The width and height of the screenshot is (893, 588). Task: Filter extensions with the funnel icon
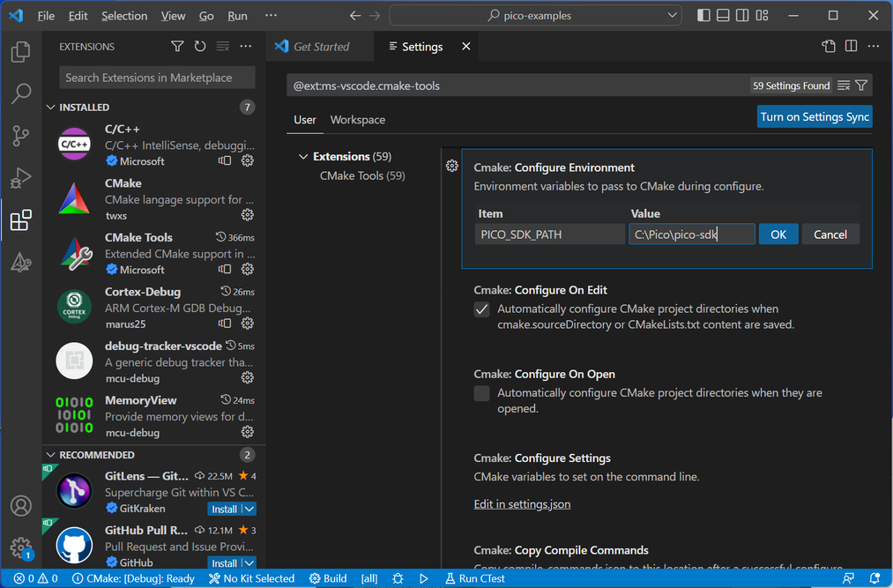pyautogui.click(x=177, y=46)
